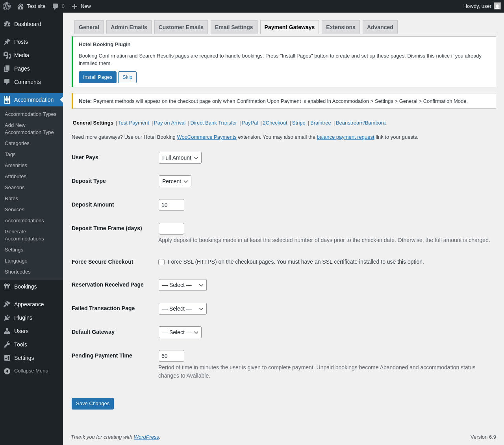
Task: Open the Attributes submenu item
Action: click(16, 177)
